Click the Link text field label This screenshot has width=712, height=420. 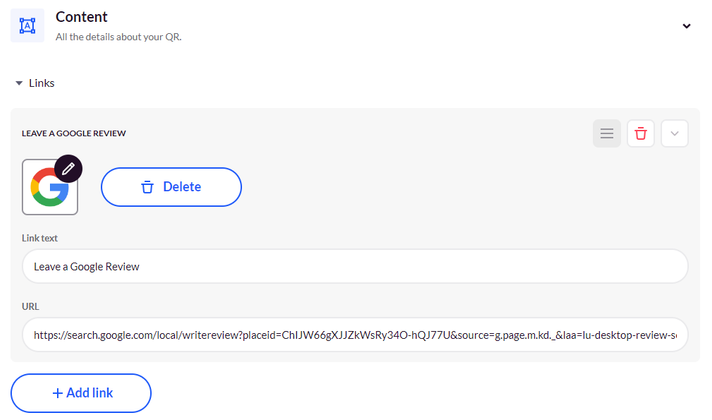pyautogui.click(x=40, y=238)
